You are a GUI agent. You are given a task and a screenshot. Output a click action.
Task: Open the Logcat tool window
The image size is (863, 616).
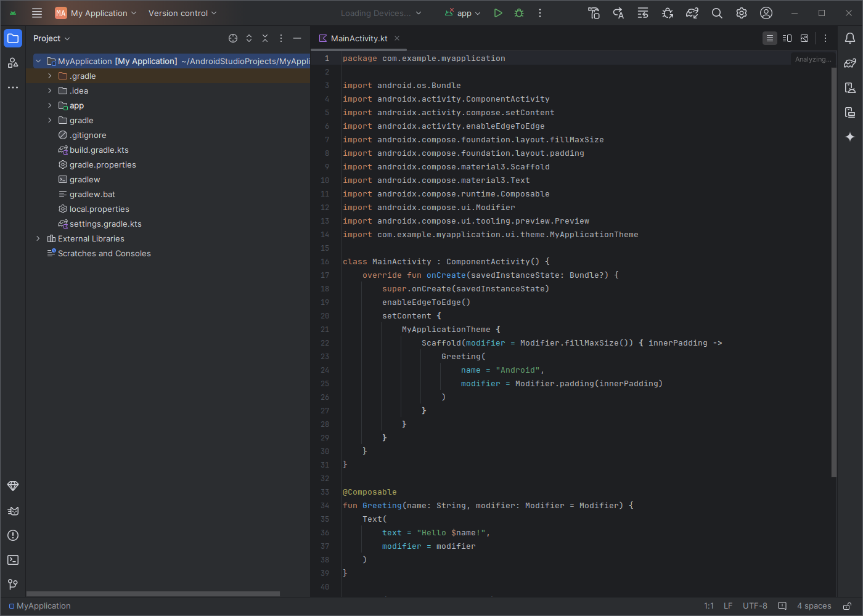13,511
